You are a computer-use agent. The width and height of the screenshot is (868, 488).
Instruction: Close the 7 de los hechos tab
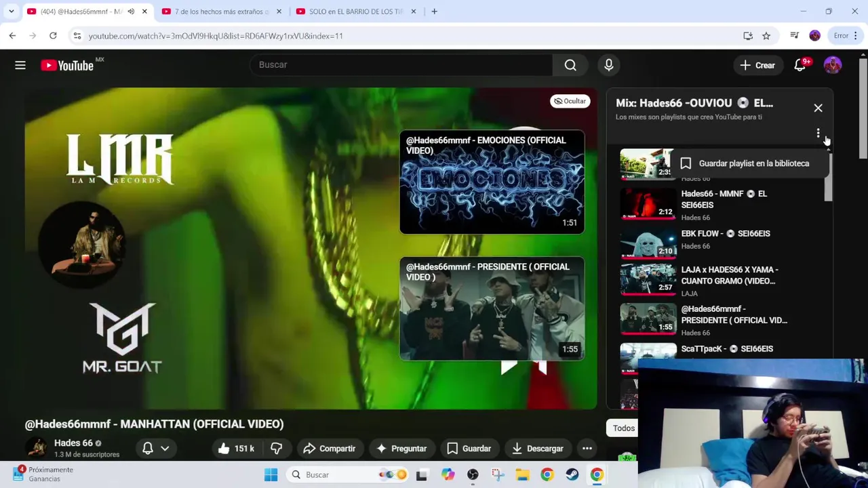point(279,12)
